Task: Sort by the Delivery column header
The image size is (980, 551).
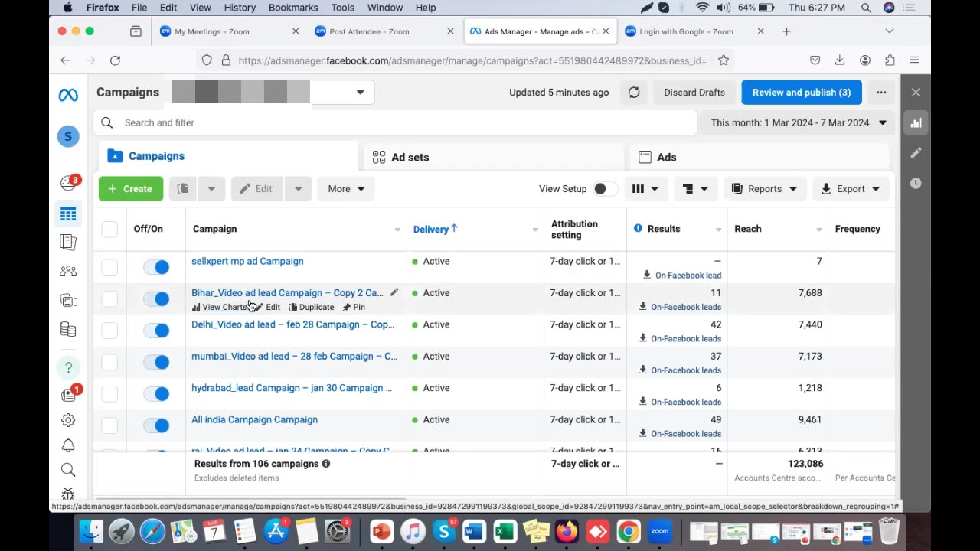Action: click(435, 229)
